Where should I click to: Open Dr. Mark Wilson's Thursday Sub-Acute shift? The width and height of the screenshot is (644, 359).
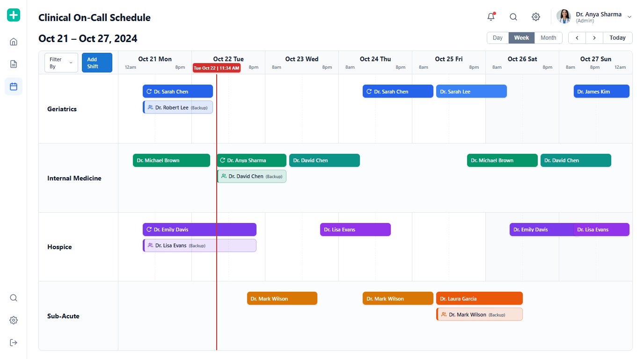398,298
